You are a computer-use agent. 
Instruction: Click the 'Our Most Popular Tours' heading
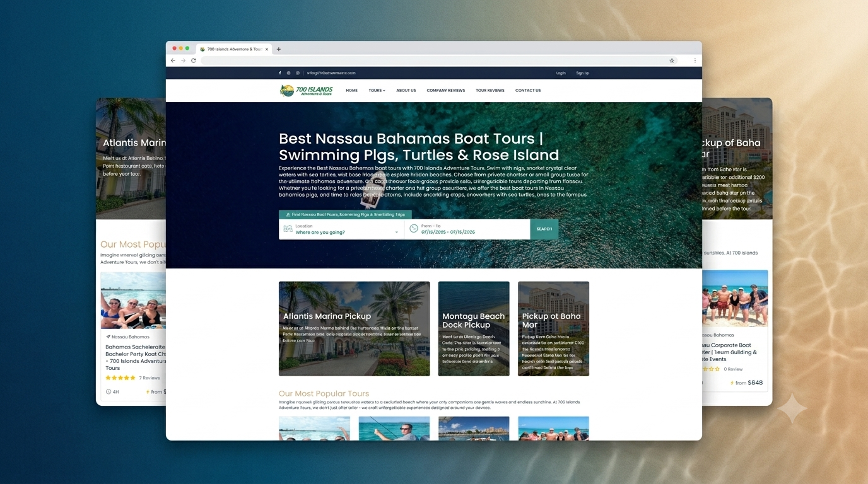pos(324,393)
